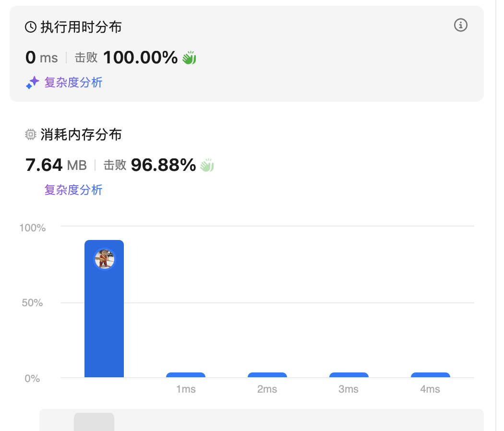Click the info icon in runtime card
The width and height of the screenshot is (504, 431).
pyautogui.click(x=460, y=25)
